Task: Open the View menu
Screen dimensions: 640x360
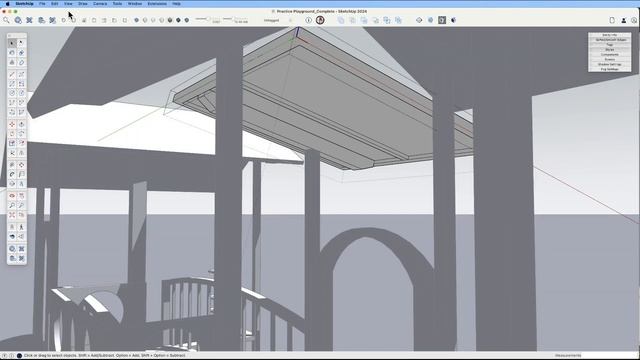Action: click(x=68, y=4)
